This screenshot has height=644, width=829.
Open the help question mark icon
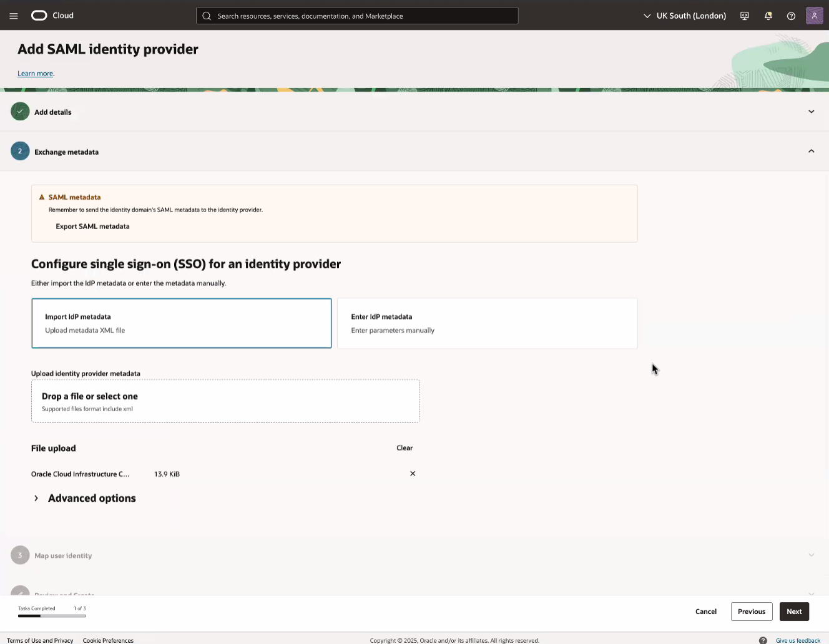[x=792, y=16]
